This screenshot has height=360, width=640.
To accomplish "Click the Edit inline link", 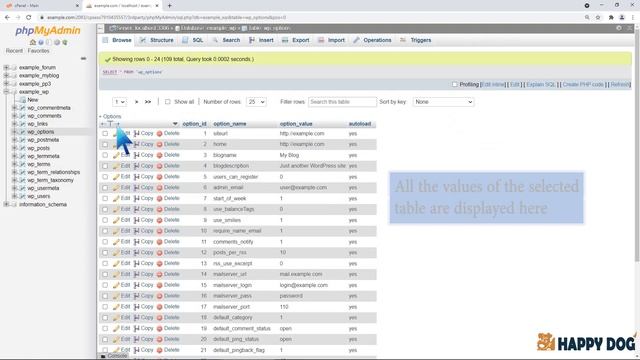I will coord(493,84).
